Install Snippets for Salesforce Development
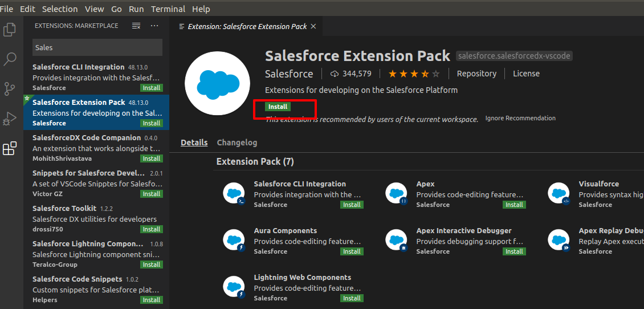644x309 pixels. pyautogui.click(x=152, y=194)
